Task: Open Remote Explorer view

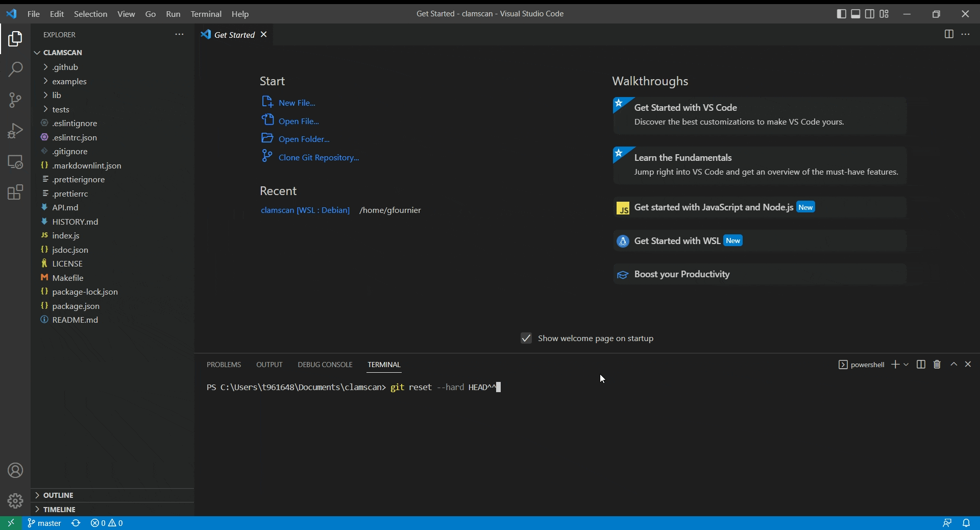Action: (15, 162)
